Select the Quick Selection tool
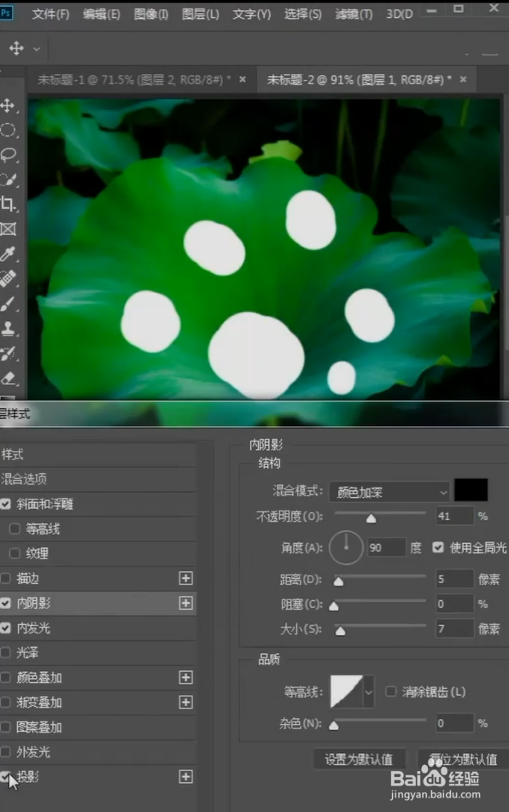509x812 pixels. coord(8,179)
